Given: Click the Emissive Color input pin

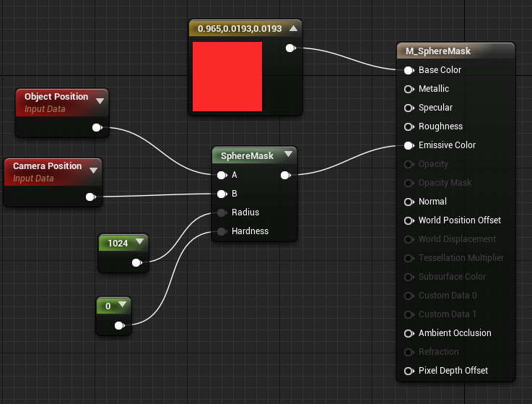Looking at the screenshot, I should pos(409,145).
